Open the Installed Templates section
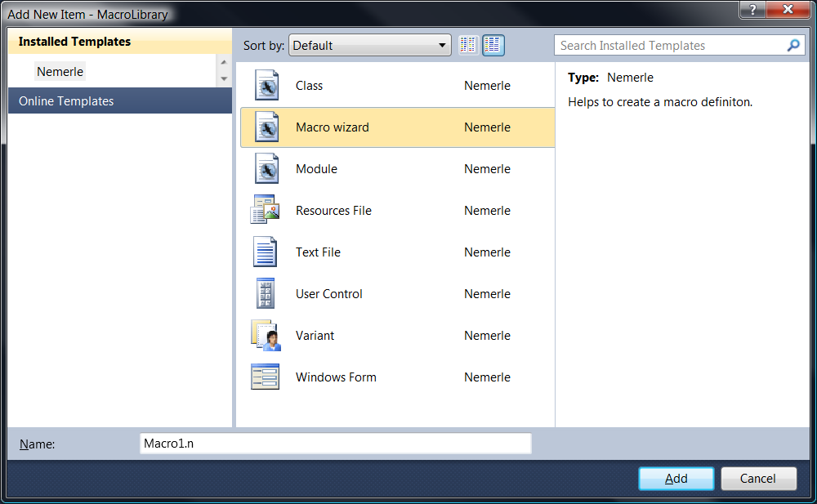The height and width of the screenshot is (504, 817). tap(74, 42)
